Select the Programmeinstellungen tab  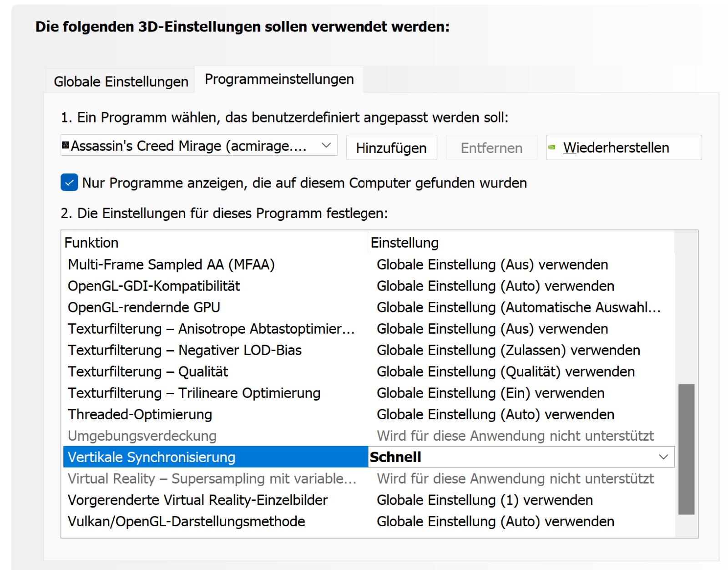279,79
